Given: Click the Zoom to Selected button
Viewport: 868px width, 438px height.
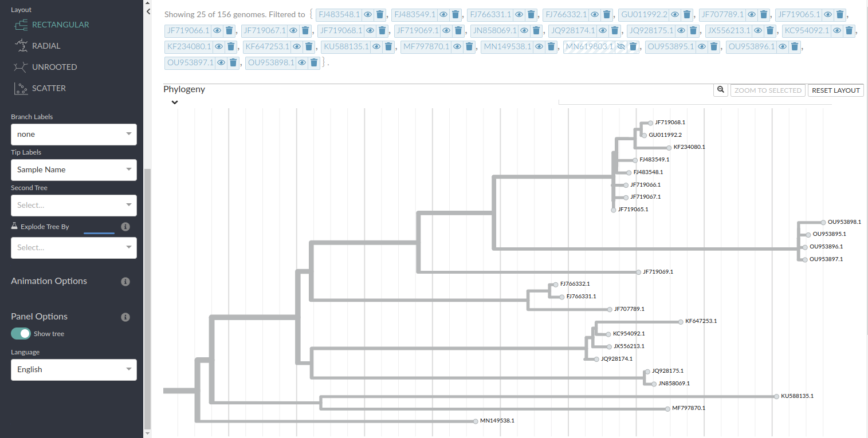Looking at the screenshot, I should click(768, 90).
